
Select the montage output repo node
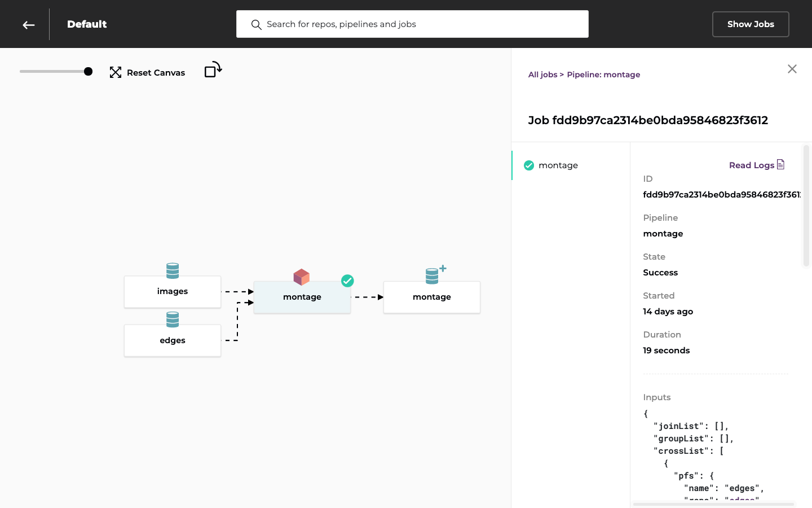coord(432,297)
